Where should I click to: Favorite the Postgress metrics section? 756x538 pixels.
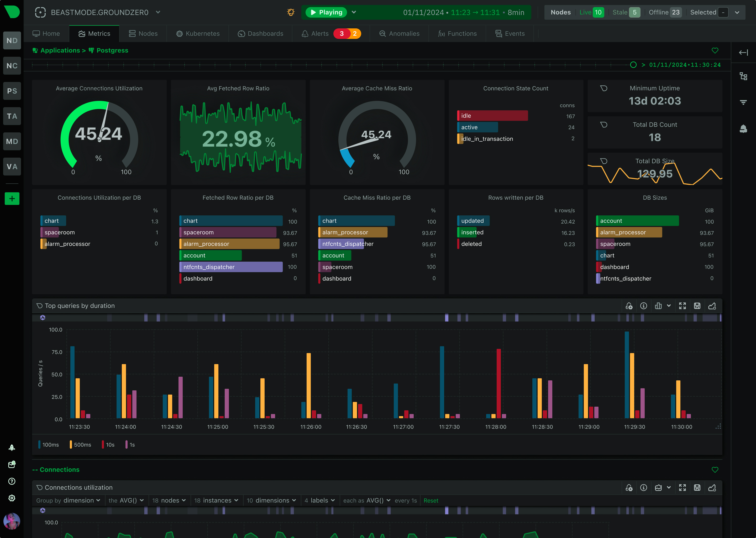point(715,51)
